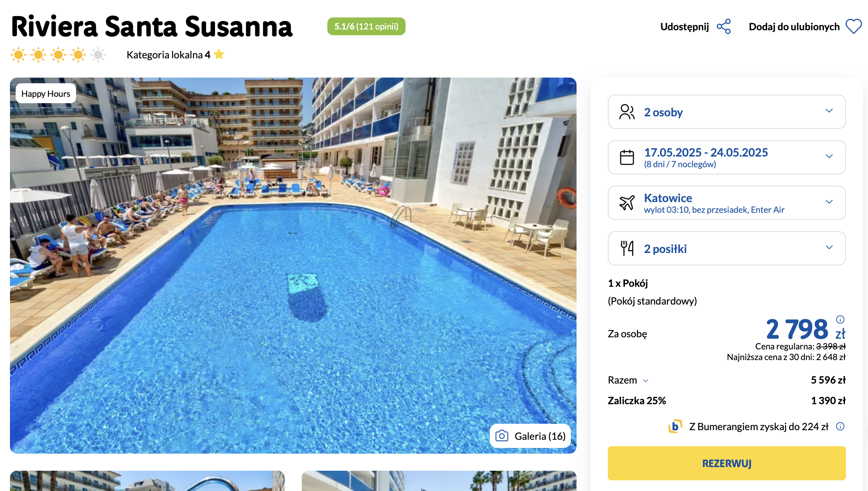Click the share icon next to Udostępnij

[724, 27]
